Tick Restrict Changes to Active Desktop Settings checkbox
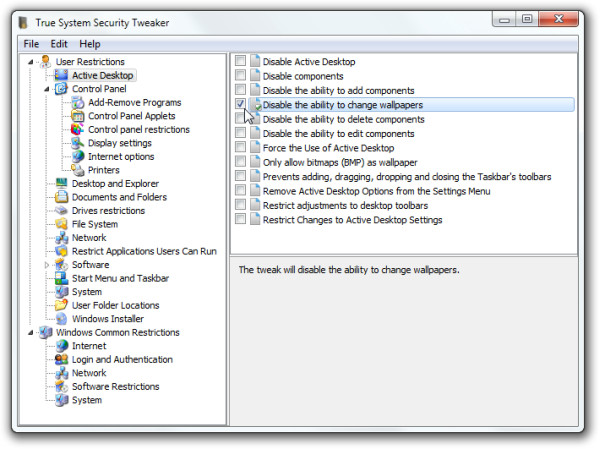Image resolution: width=600 pixels, height=449 pixels. (x=240, y=219)
